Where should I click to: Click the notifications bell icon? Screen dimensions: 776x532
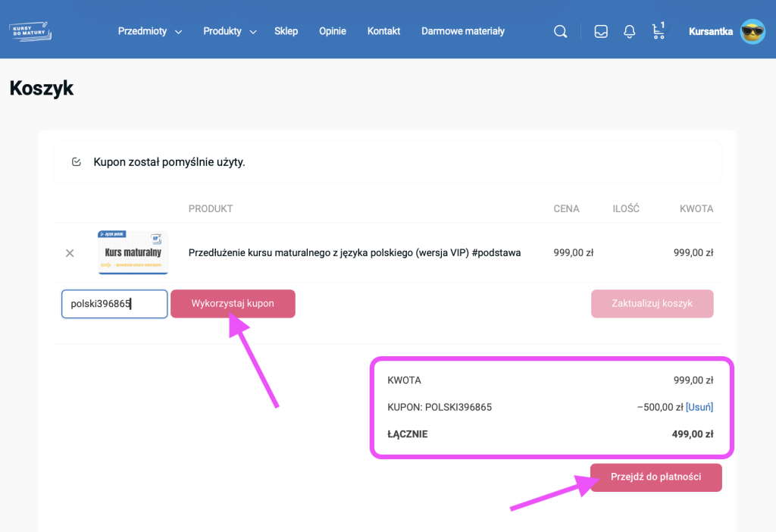pos(629,32)
